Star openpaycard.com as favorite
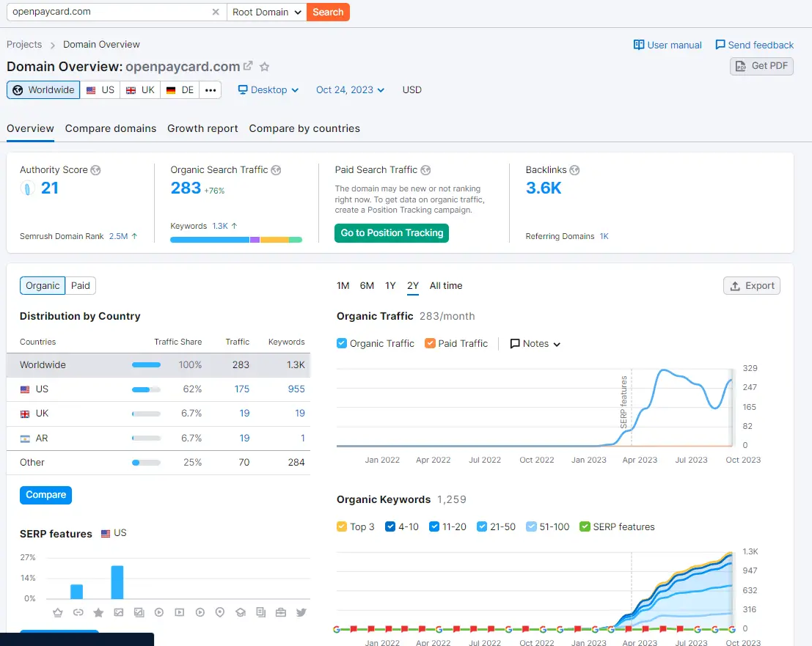The height and width of the screenshot is (646, 812). (264, 66)
